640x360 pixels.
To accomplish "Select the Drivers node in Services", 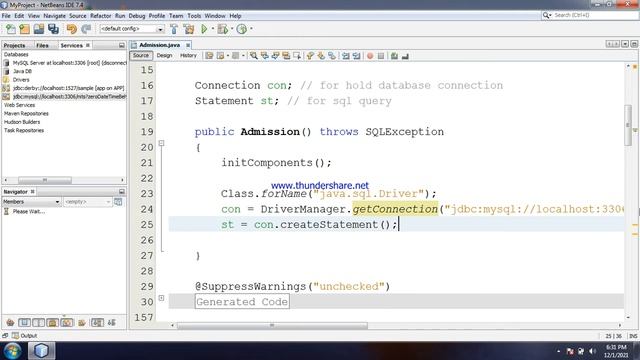I will pos(21,80).
